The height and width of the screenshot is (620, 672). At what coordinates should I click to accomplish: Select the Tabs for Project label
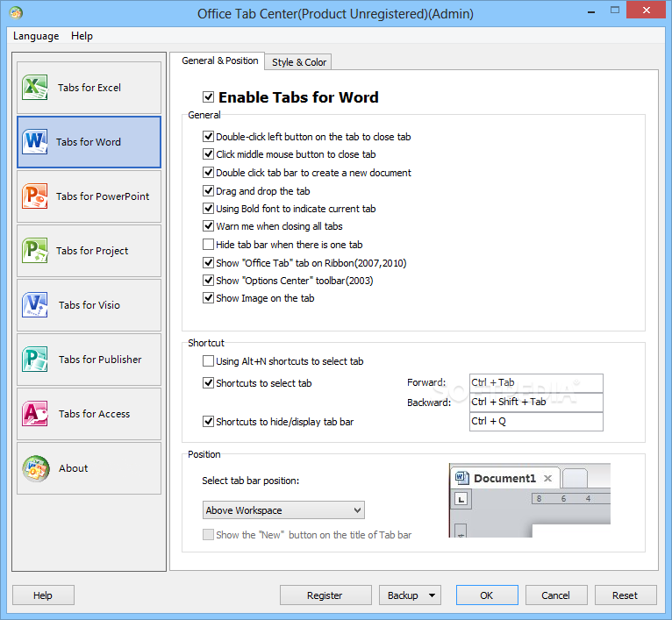point(92,251)
